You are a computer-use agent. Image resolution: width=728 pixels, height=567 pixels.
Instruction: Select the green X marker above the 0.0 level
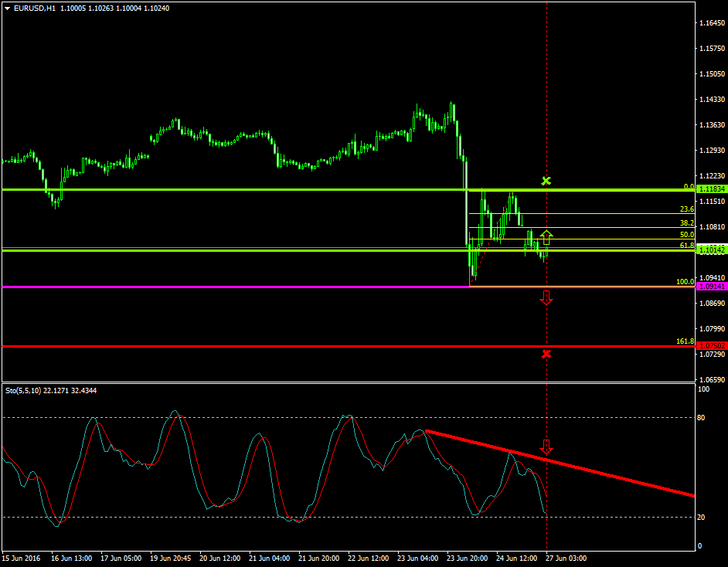pos(546,179)
